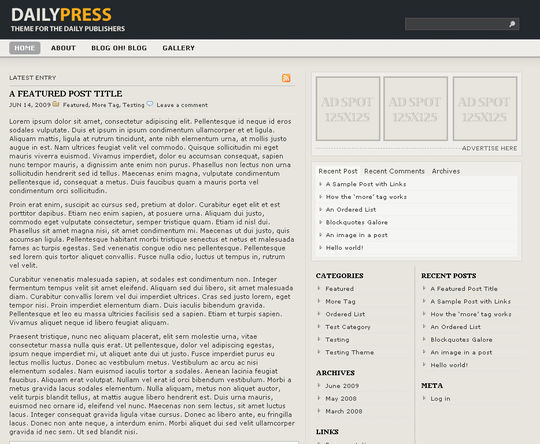The width and height of the screenshot is (540, 444).
Task: Click the DailyPress site logo
Action: (x=68, y=19)
